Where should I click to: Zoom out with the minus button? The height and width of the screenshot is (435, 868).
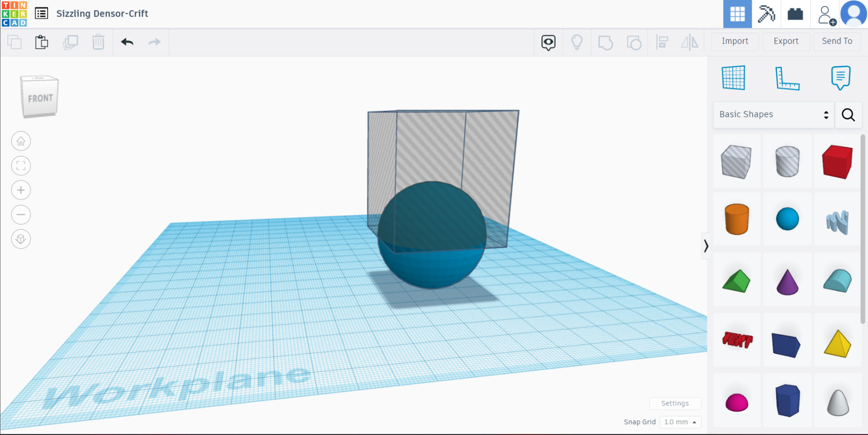(x=21, y=215)
